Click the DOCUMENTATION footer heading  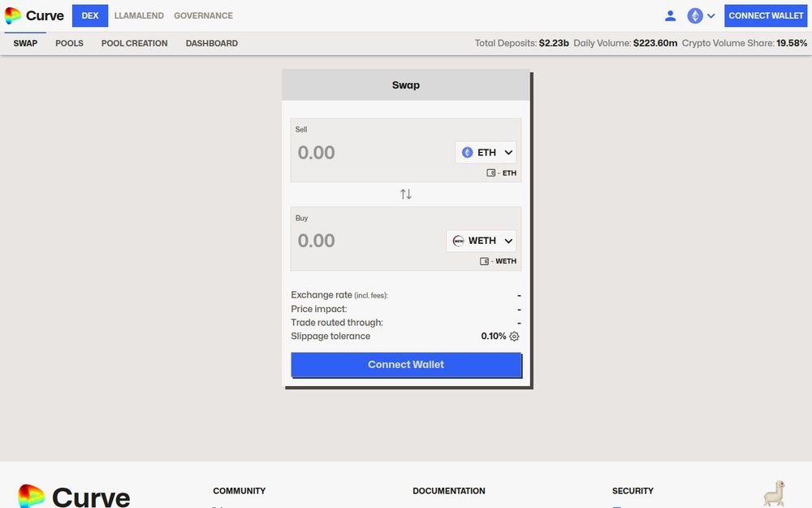pyautogui.click(x=449, y=490)
